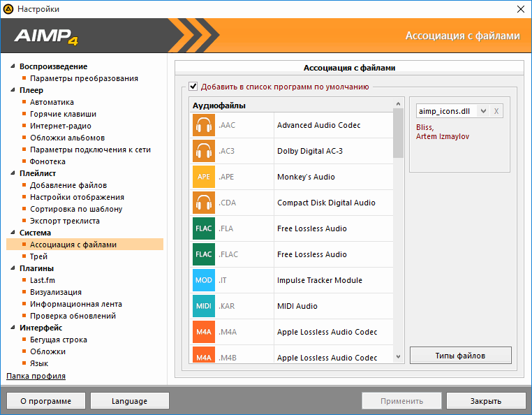Screen dimensions: 532x415
Task: Open Бегущая строка settings page
Action: (x=59, y=340)
